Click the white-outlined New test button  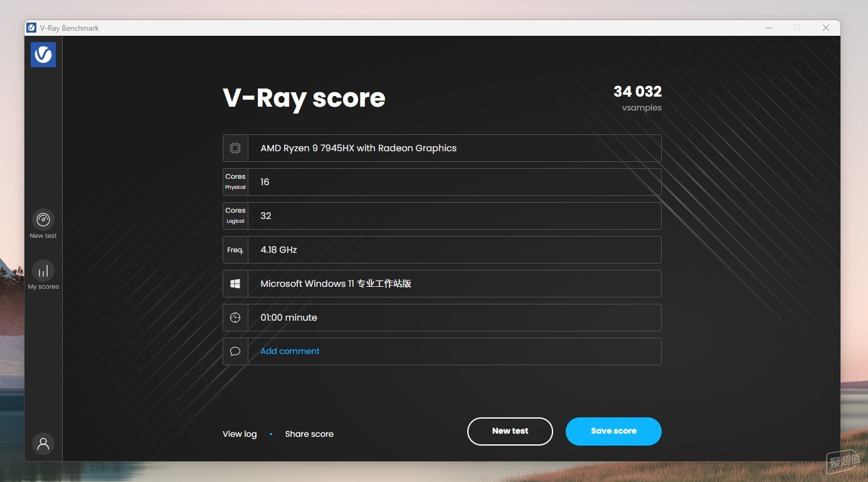point(510,431)
